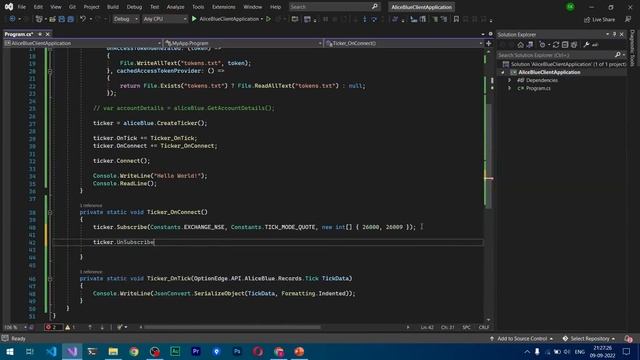The width and height of the screenshot is (640, 360).
Task: Open the Debug menu
Action: pyautogui.click(x=134, y=7)
